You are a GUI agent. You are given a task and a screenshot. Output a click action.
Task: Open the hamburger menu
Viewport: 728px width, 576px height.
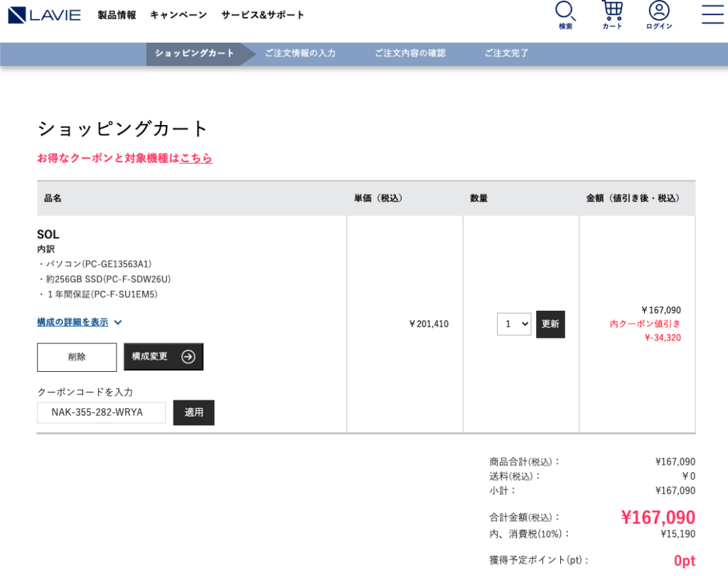pos(712,14)
